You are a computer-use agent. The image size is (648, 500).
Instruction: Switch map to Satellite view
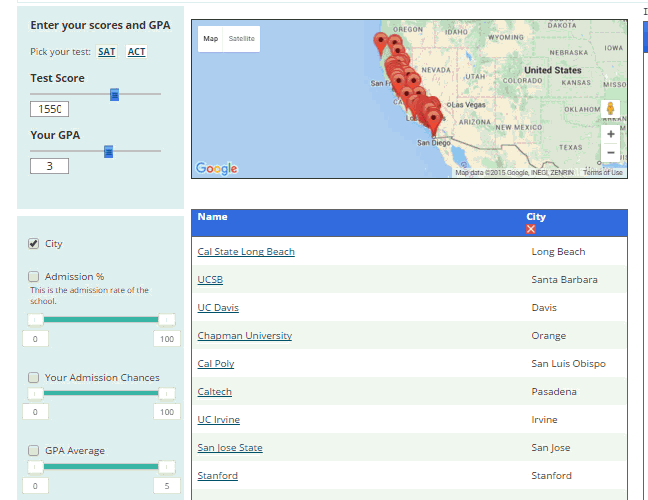coord(242,39)
